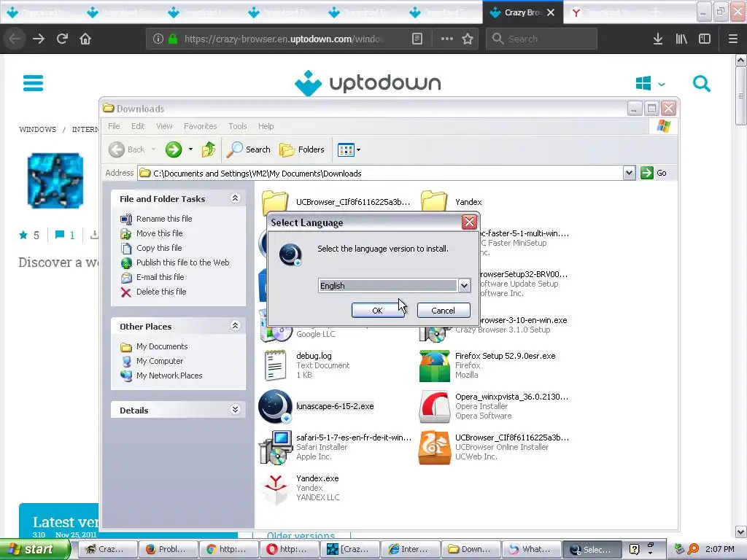Screen dimensions: 747x560
Task: Expand address bar dropdown arrow
Action: [x=629, y=173]
